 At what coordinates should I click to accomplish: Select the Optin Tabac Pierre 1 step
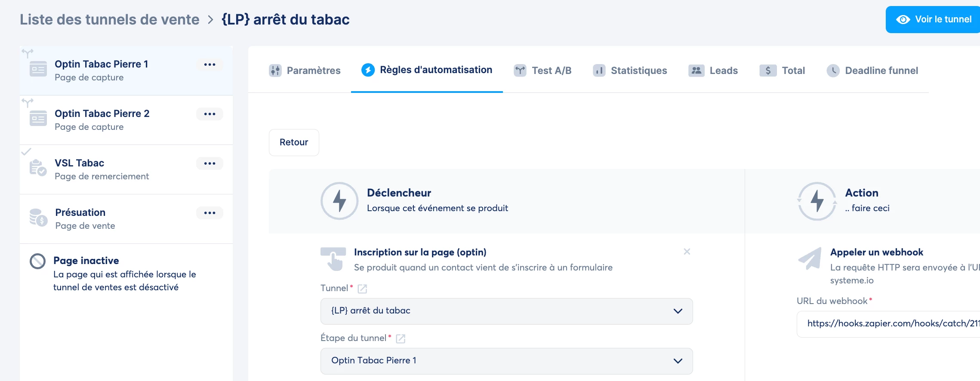[126, 71]
